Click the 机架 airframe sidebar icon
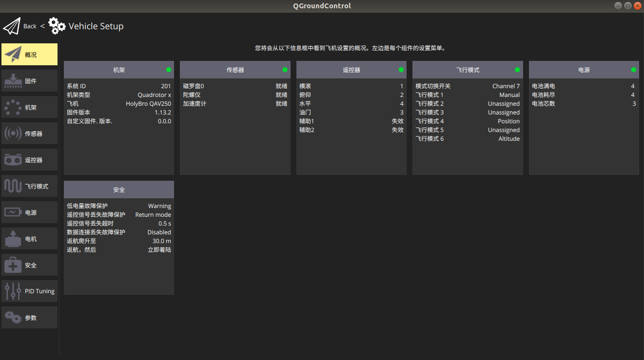Image resolution: width=644 pixels, height=360 pixels. (x=13, y=107)
